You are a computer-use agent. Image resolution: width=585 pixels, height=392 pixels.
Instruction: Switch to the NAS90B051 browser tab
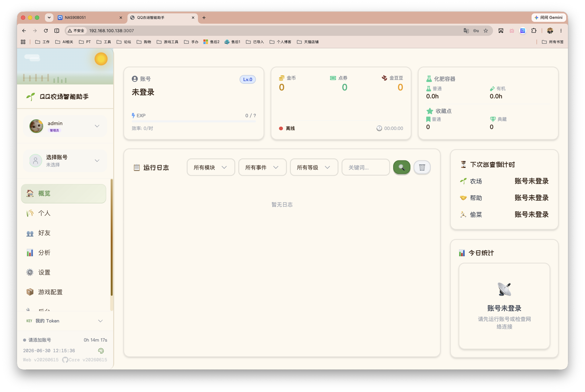[x=90, y=18]
